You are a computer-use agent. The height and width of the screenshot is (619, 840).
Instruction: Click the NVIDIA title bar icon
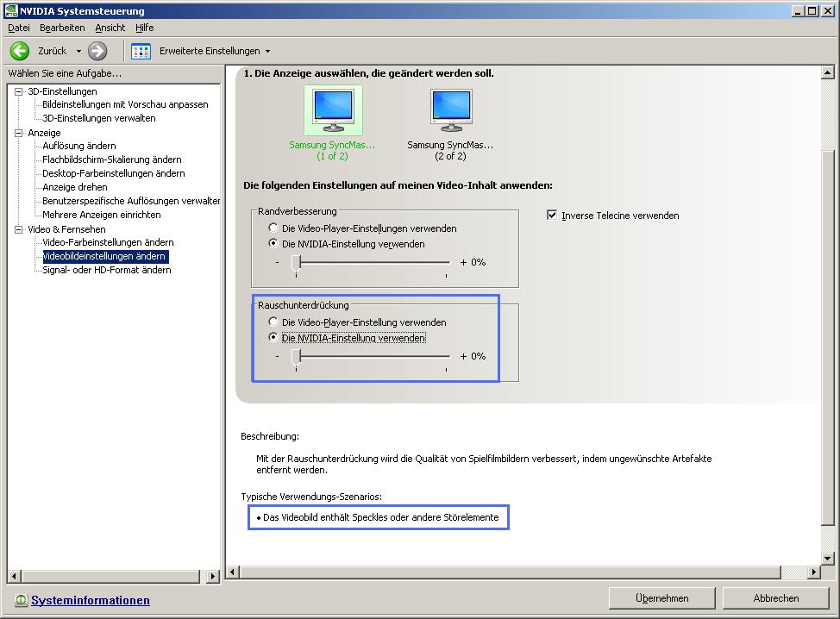[x=10, y=10]
